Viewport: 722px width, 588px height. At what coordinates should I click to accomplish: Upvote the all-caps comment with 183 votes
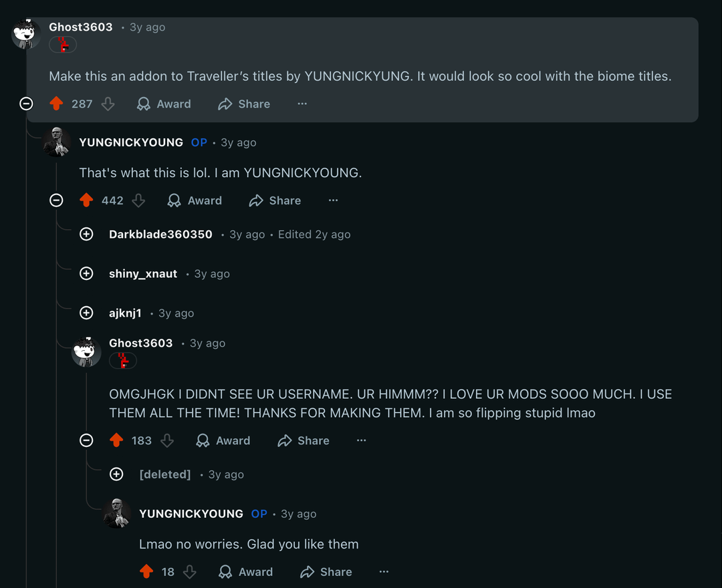pos(116,440)
